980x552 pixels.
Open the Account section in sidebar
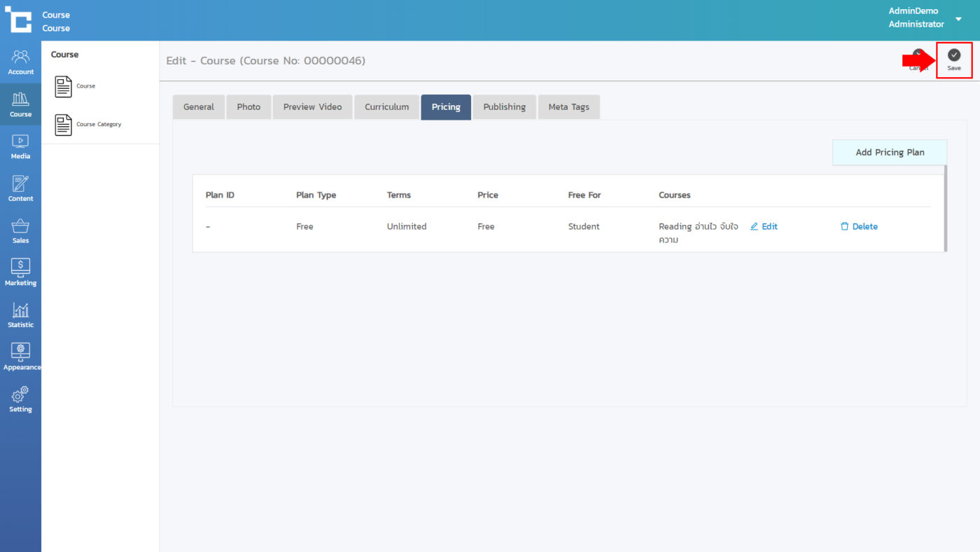click(x=20, y=62)
